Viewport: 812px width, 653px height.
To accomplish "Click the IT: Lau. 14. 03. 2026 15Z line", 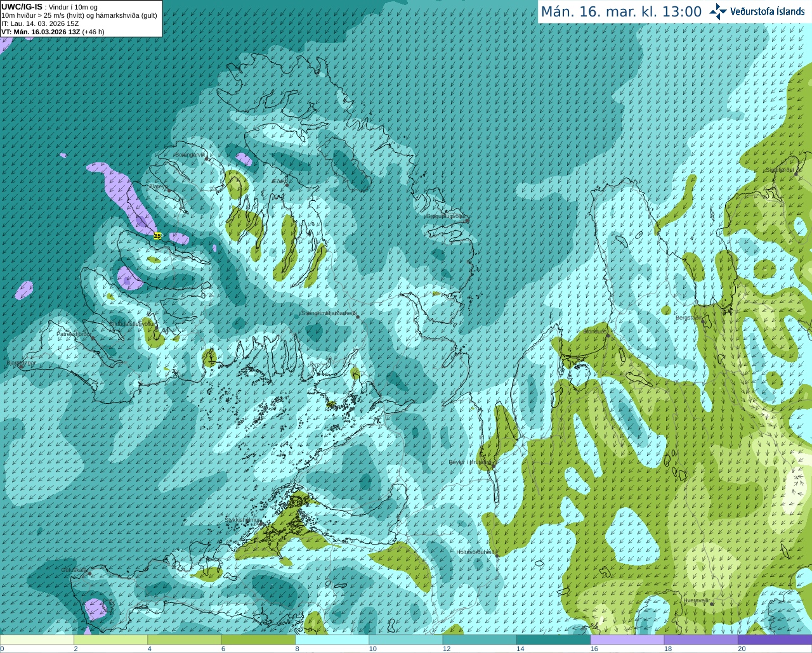I will pos(40,23).
